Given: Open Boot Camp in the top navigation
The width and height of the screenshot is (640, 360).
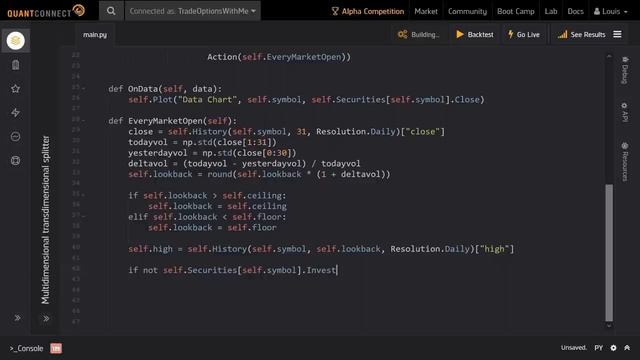Looking at the screenshot, I should (516, 11).
